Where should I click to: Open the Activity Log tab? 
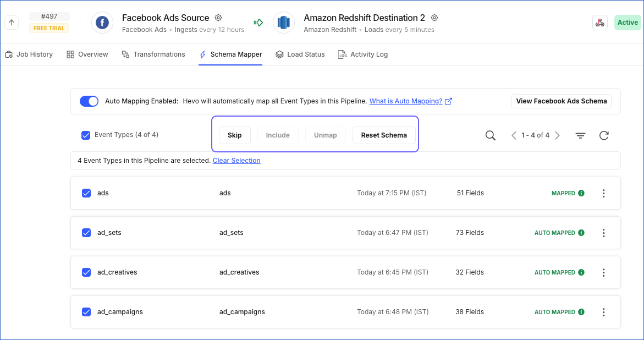[363, 54]
